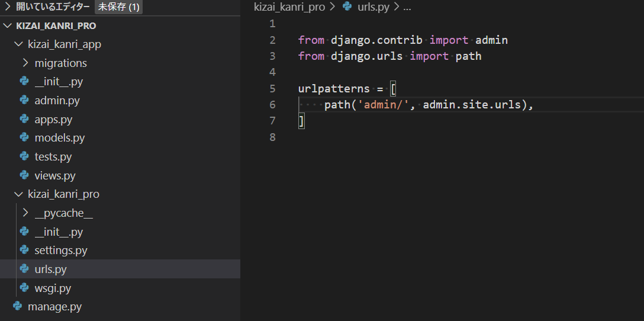The image size is (644, 321).
Task: Click urls.py in the breadcrumb
Action: pos(373,7)
